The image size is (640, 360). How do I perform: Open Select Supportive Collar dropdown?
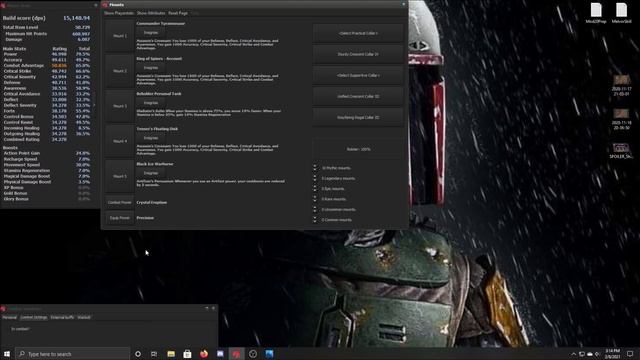point(358,76)
